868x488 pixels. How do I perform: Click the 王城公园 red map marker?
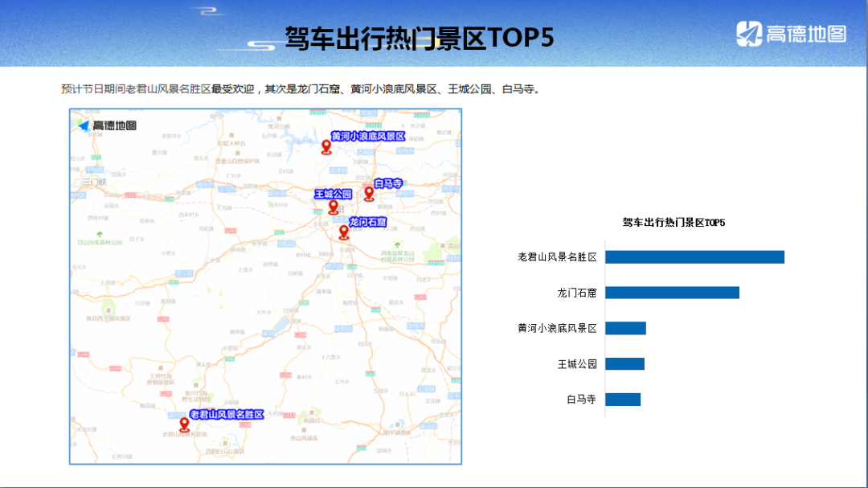pos(334,207)
